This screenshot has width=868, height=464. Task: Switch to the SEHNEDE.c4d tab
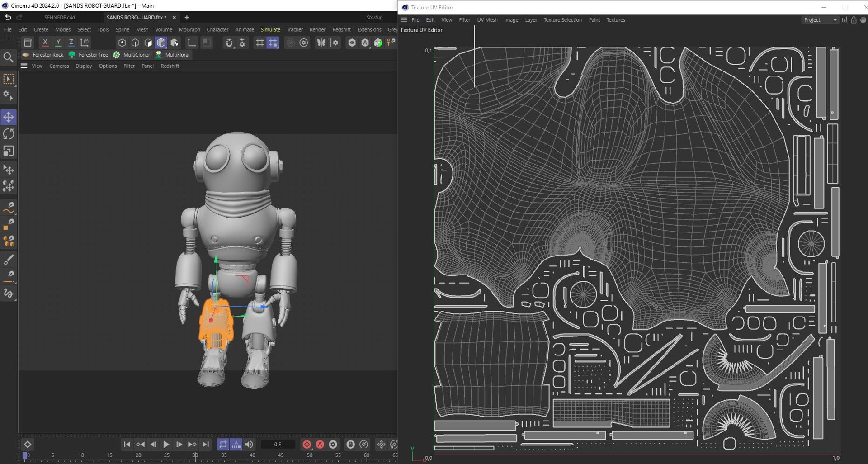click(x=60, y=17)
